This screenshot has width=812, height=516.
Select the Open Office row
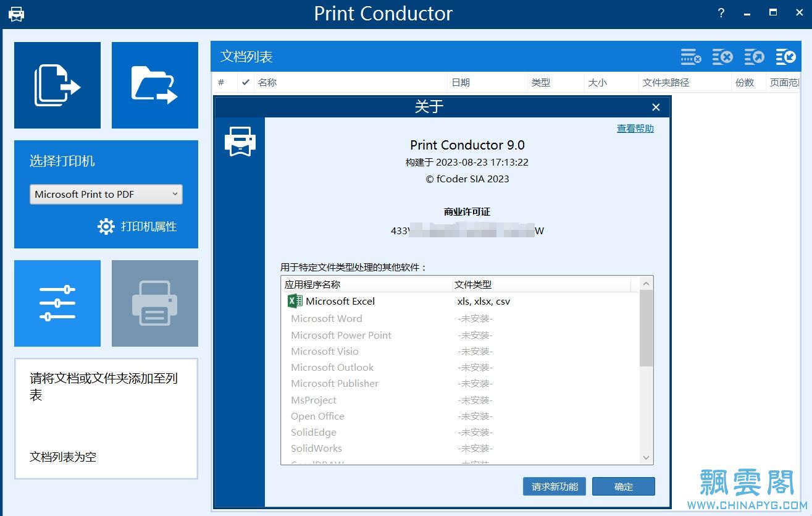coord(460,416)
